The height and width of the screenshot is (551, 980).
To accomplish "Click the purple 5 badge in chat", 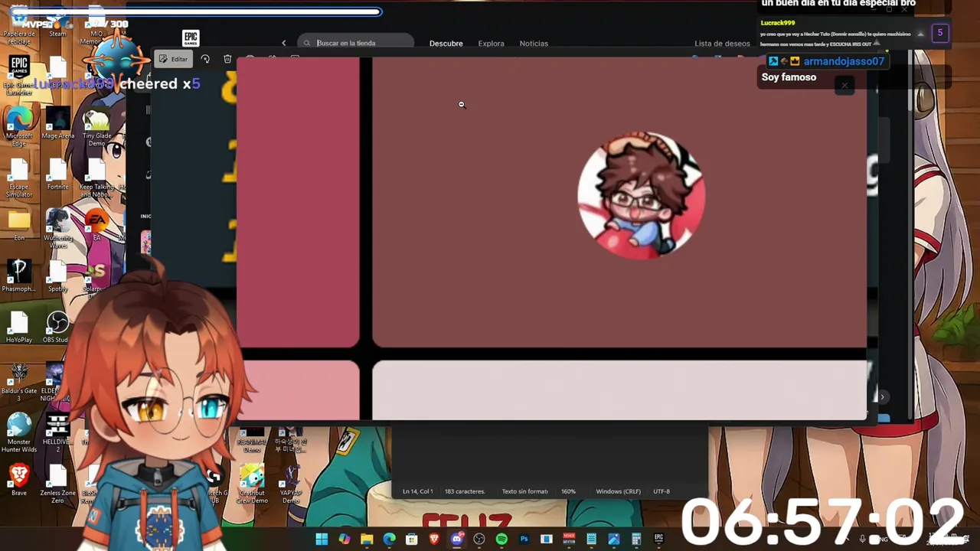I will pos(940,33).
